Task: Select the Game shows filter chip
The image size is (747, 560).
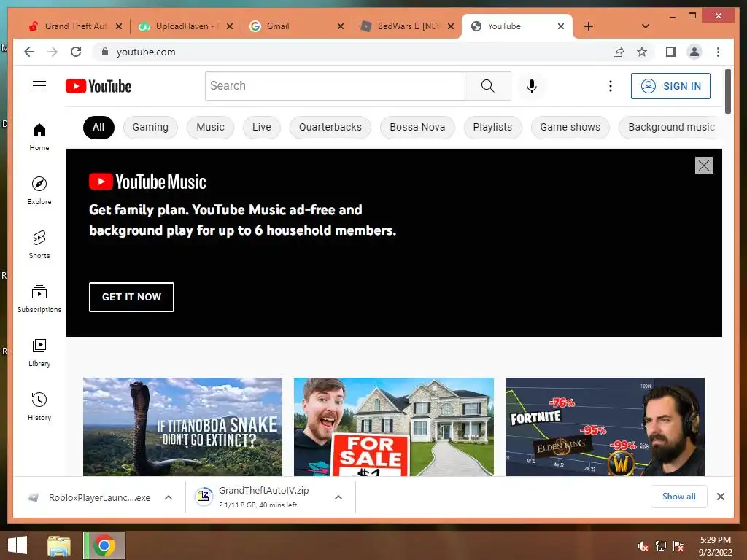Action: point(570,127)
